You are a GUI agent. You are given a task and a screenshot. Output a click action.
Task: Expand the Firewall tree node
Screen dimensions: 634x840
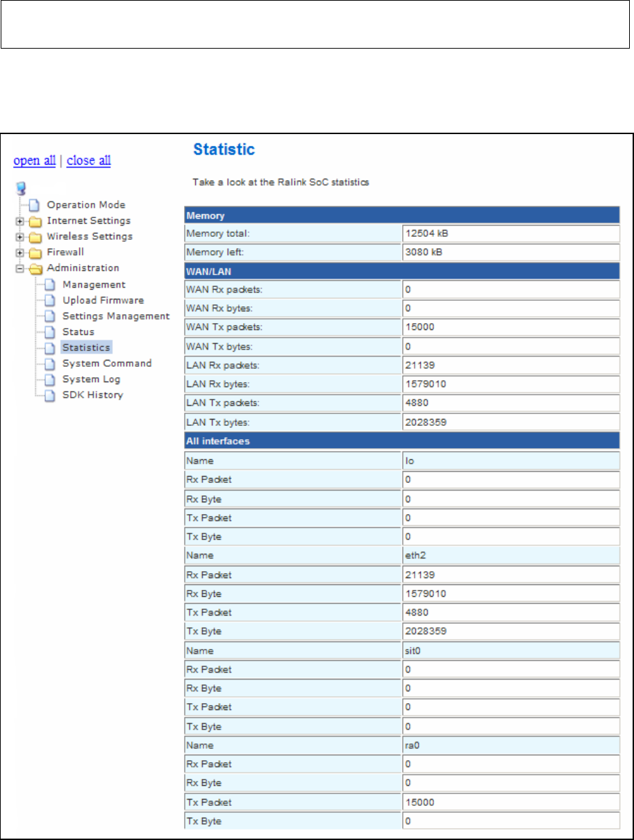[x=20, y=253]
